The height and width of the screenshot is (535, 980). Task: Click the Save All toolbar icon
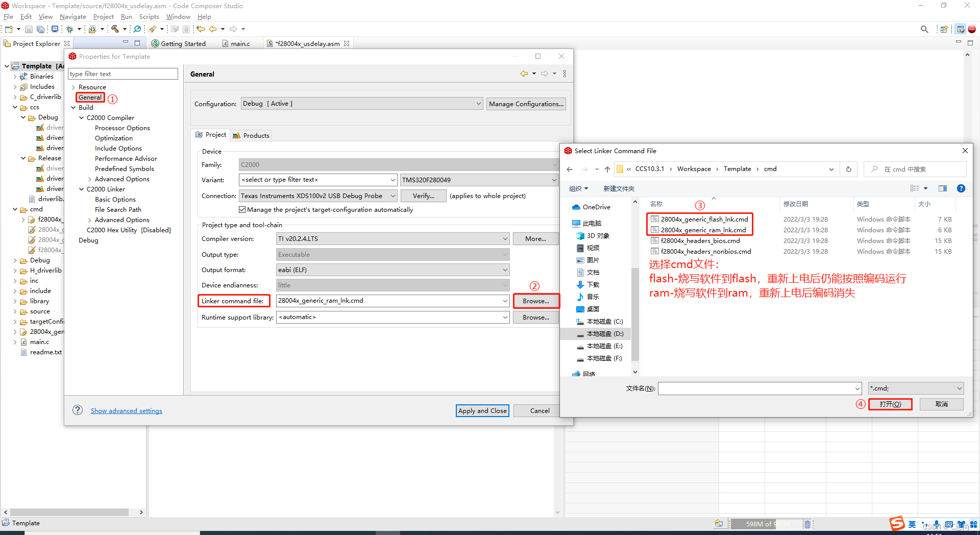tap(40, 29)
